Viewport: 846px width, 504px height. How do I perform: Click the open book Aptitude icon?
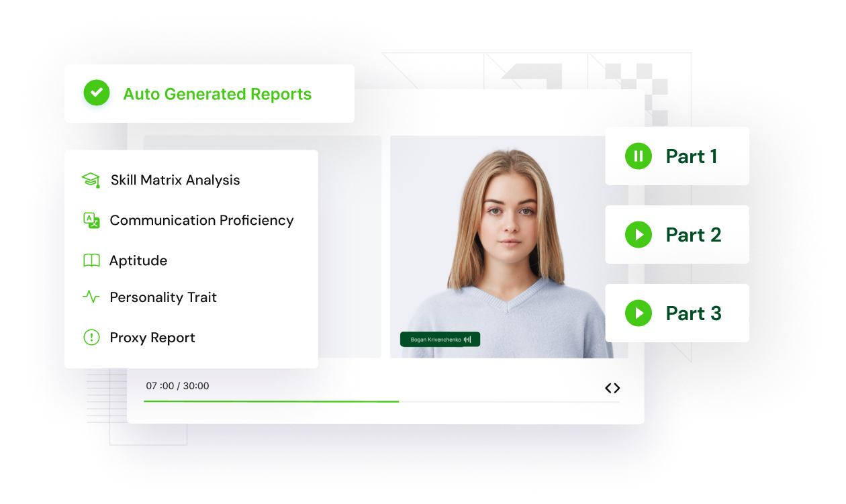91,260
